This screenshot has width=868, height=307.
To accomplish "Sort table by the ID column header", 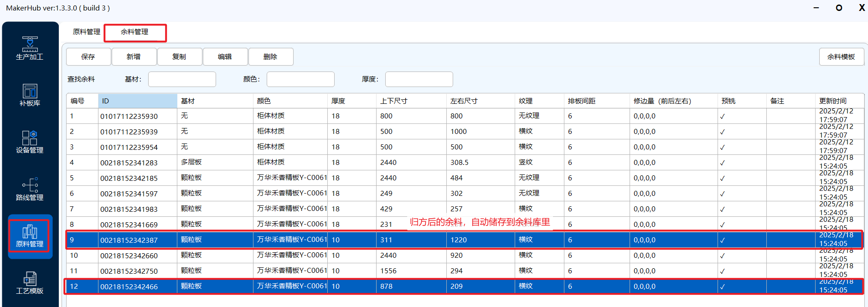I will point(137,101).
